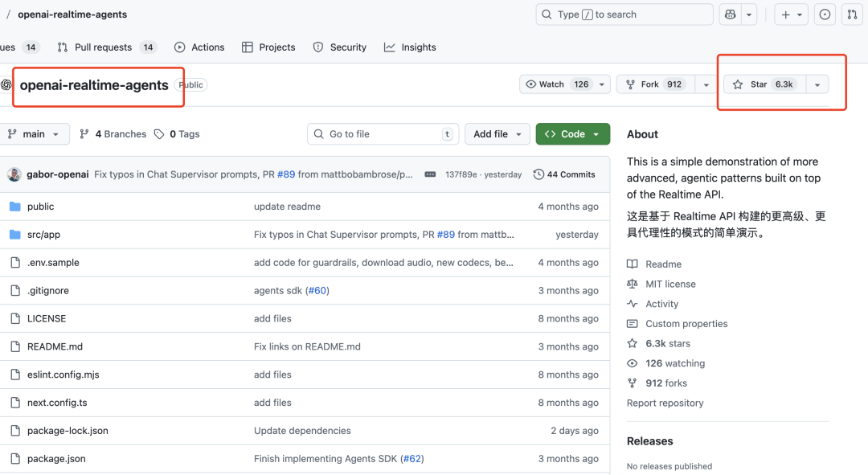Open the create new plus menu

[x=791, y=14]
